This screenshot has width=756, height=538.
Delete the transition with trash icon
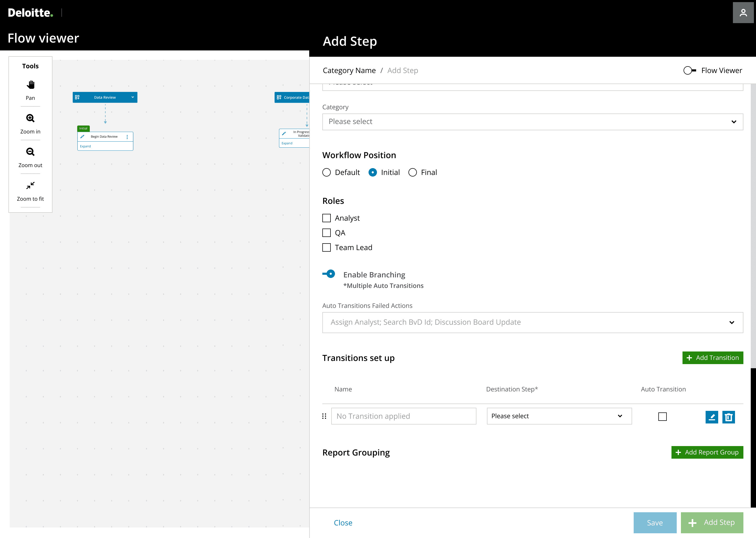pos(728,417)
